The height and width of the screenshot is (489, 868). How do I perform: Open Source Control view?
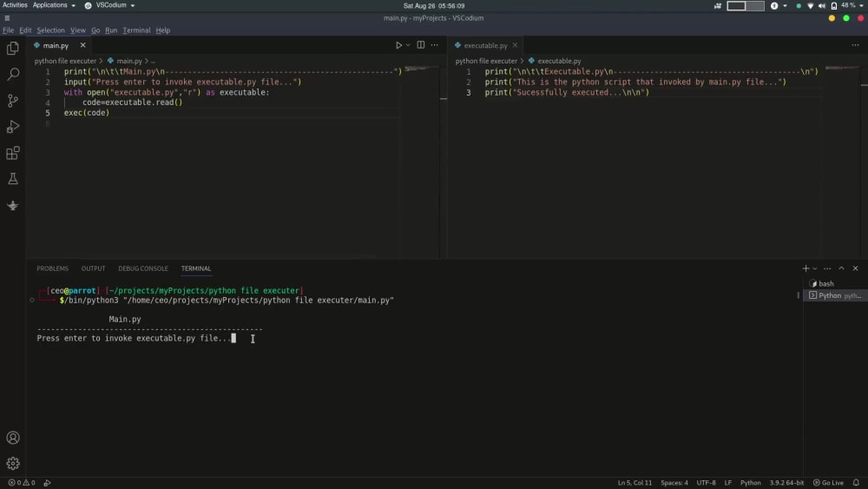(x=13, y=100)
